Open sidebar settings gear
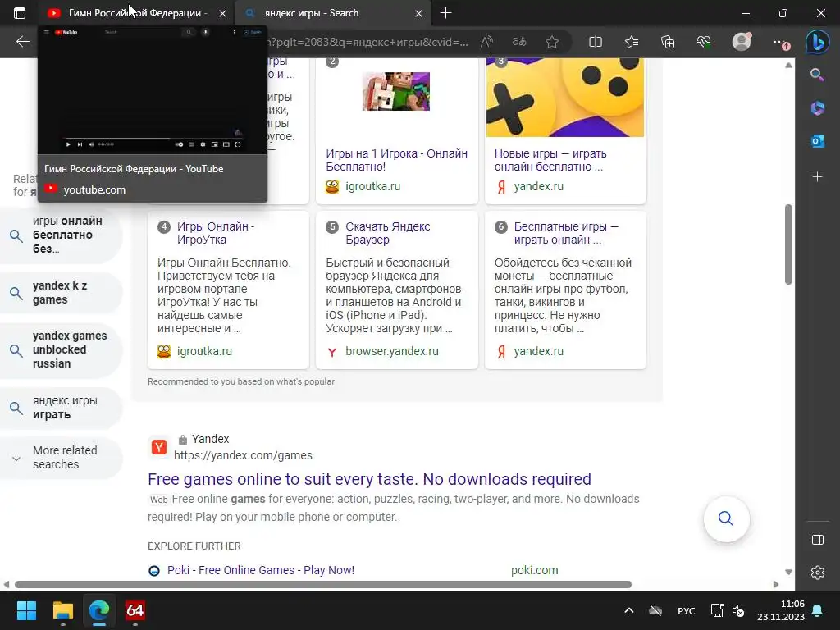 click(x=818, y=572)
